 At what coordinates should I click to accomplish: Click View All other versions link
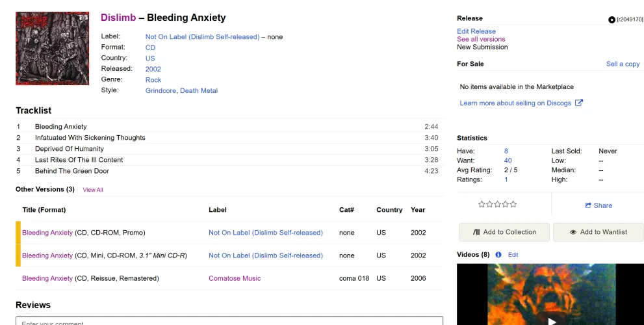coord(93,190)
